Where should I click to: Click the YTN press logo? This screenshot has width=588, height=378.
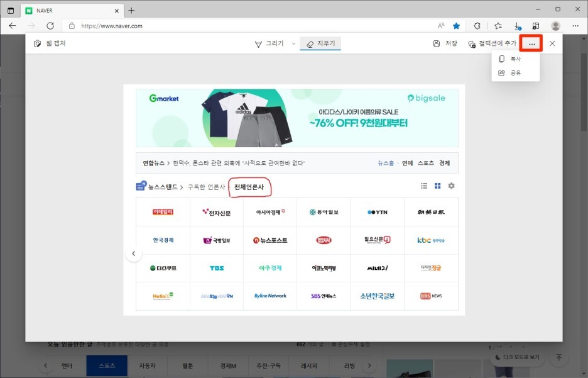[x=378, y=212]
